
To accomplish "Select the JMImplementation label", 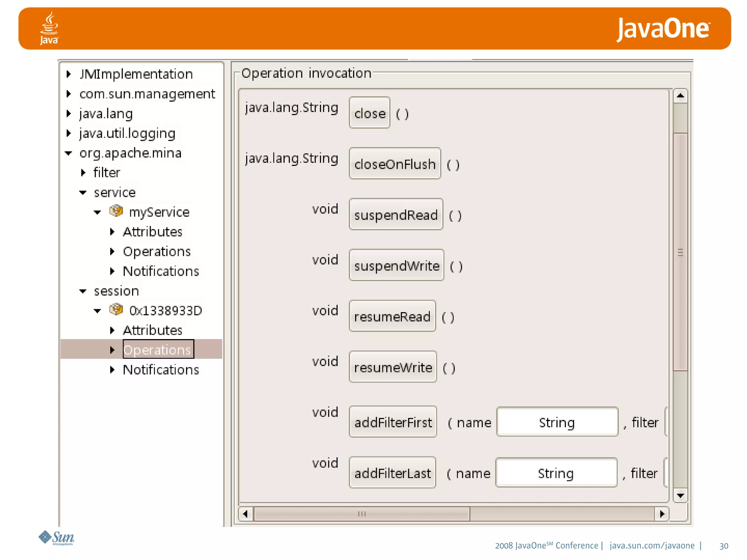I will (136, 74).
